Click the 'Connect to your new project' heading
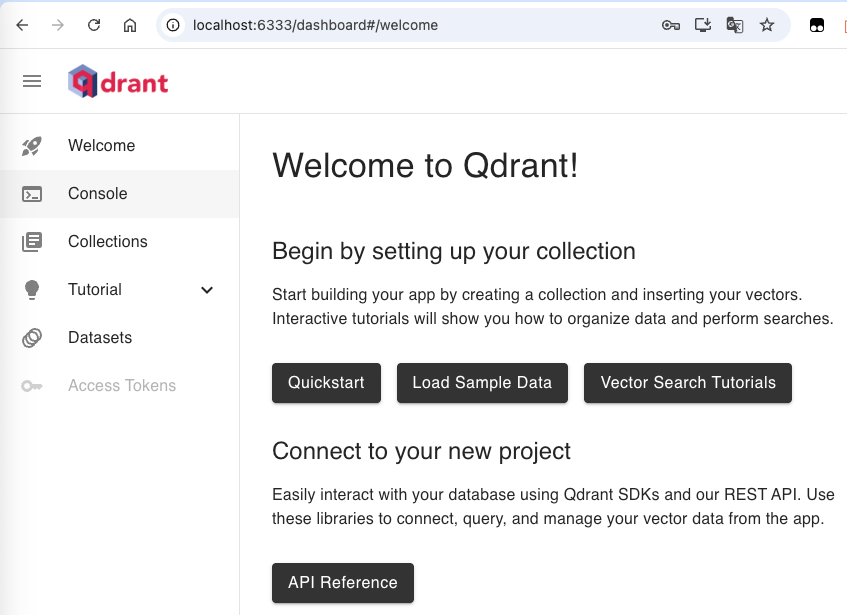The height and width of the screenshot is (615, 847). point(421,451)
